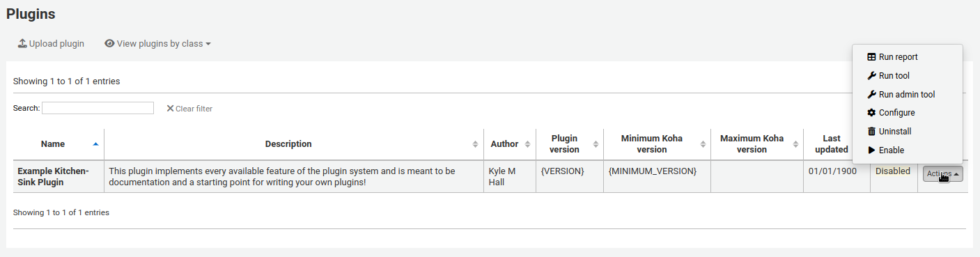Select Uninstall in the Actions menu
Viewport: 980px width, 257px height.
click(908, 132)
